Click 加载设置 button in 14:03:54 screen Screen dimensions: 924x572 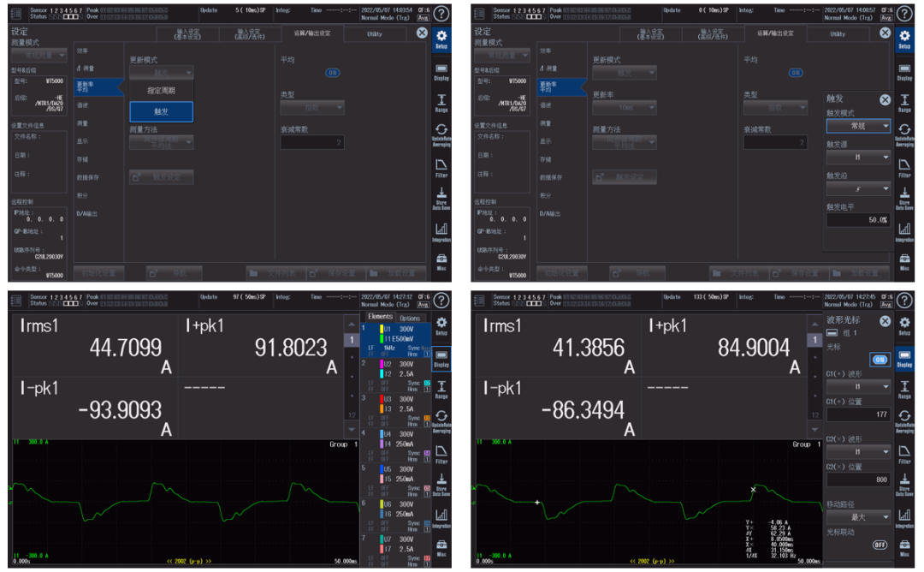(395, 273)
